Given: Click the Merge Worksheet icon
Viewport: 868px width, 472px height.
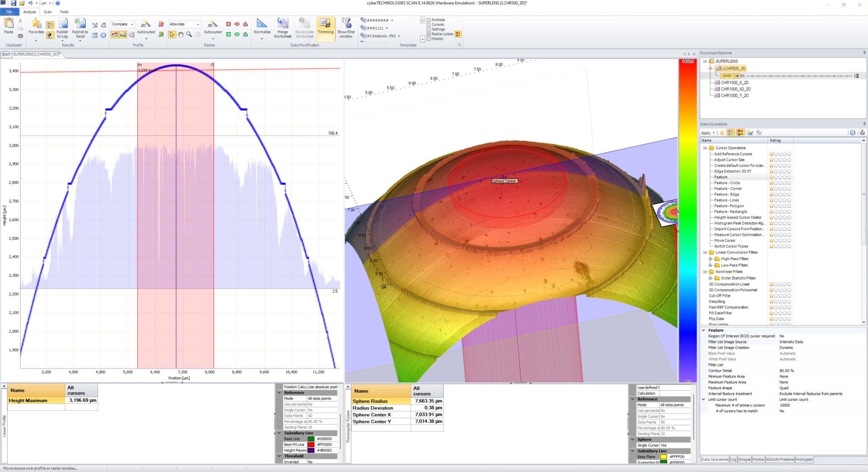Looking at the screenshot, I should (x=282, y=24).
